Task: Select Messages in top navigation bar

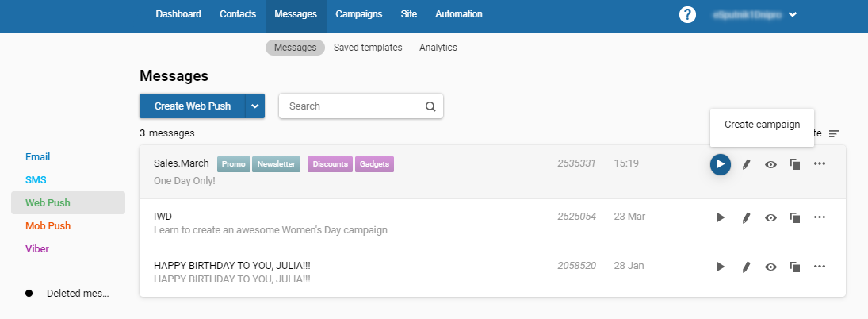Action: [296, 14]
